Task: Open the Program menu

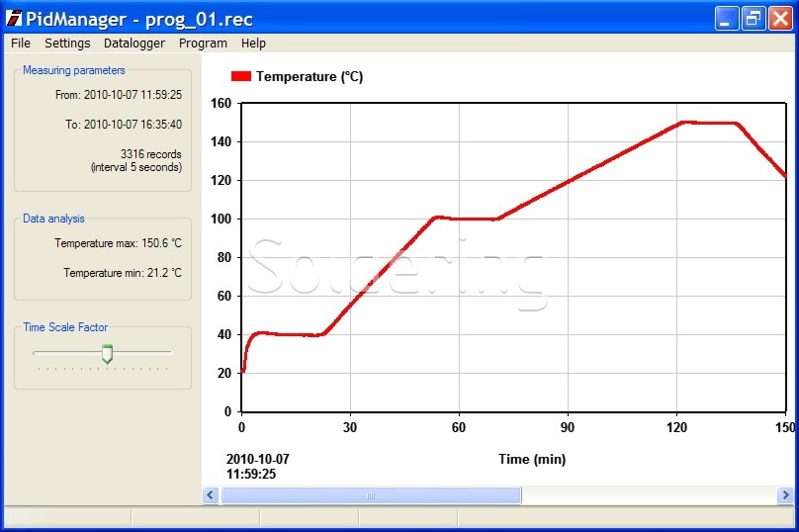Action: [203, 44]
